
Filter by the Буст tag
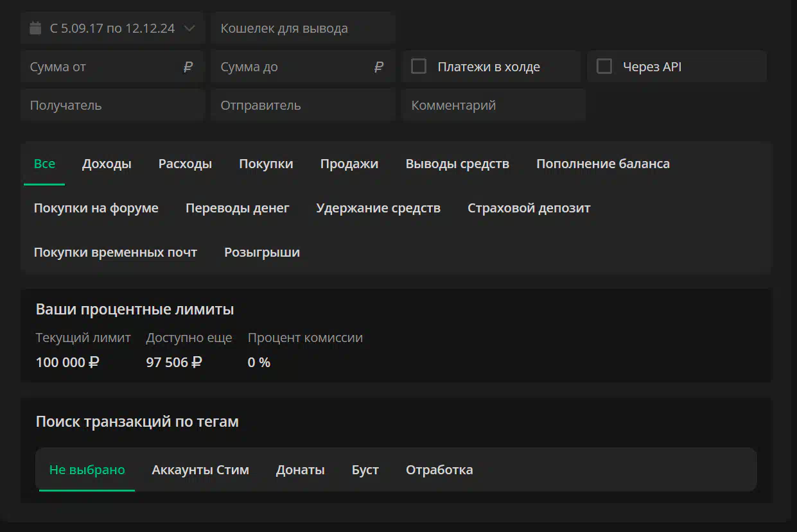pos(365,470)
